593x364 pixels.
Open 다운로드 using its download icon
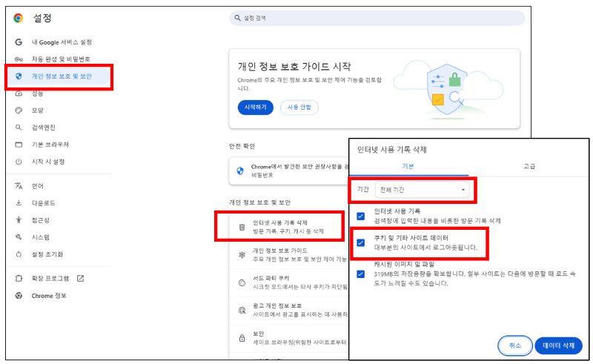click(19, 203)
